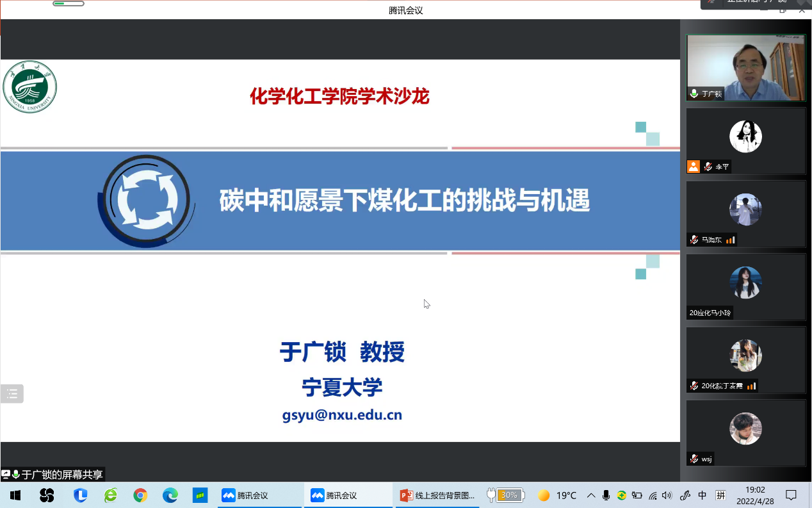812x508 pixels.
Task: Click the 30% battery indicator
Action: coord(506,495)
